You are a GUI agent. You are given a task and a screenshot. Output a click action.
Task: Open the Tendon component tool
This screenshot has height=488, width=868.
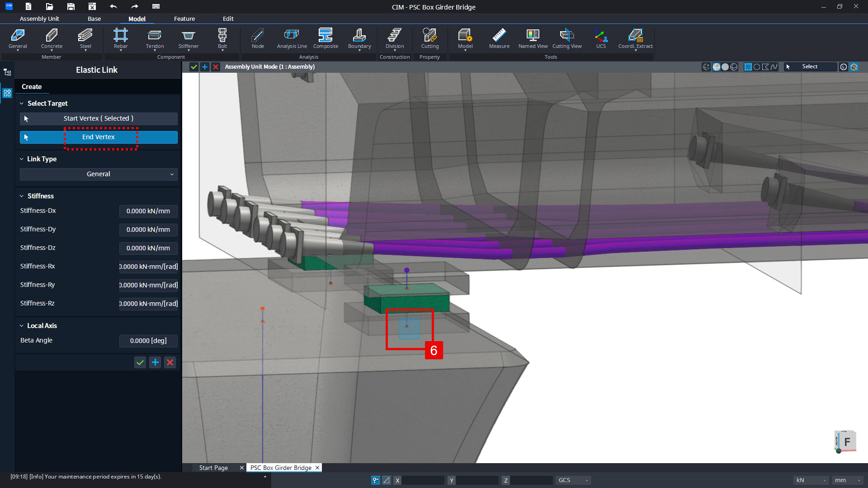pyautogui.click(x=154, y=38)
